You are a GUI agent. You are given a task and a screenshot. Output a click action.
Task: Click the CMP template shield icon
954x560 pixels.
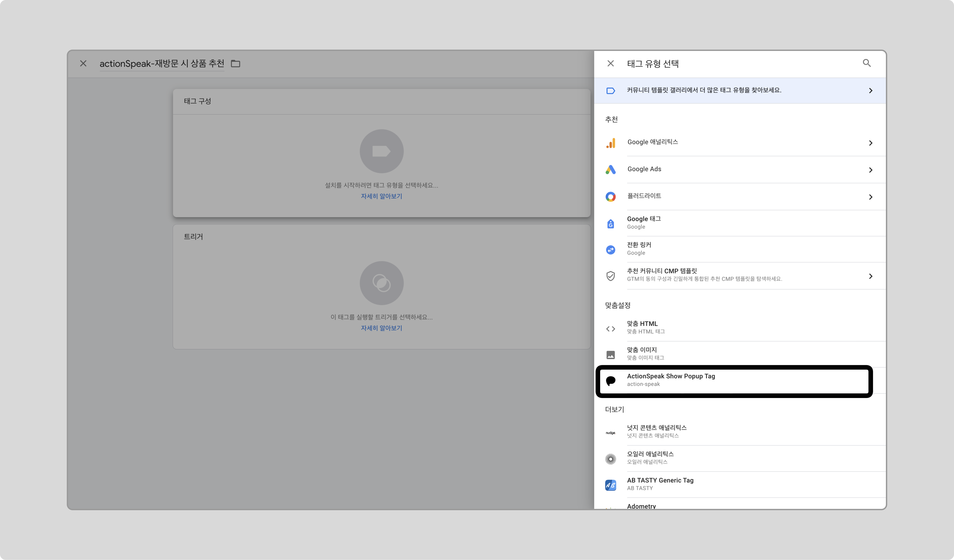coord(611,276)
